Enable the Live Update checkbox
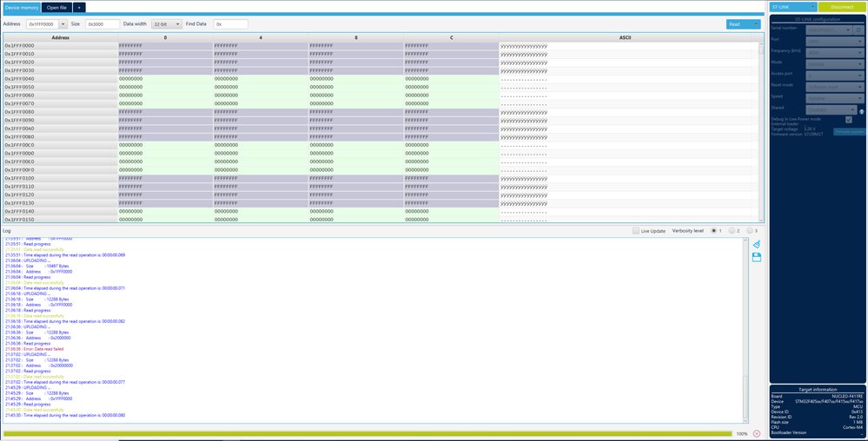This screenshot has height=441, width=868. (635, 231)
